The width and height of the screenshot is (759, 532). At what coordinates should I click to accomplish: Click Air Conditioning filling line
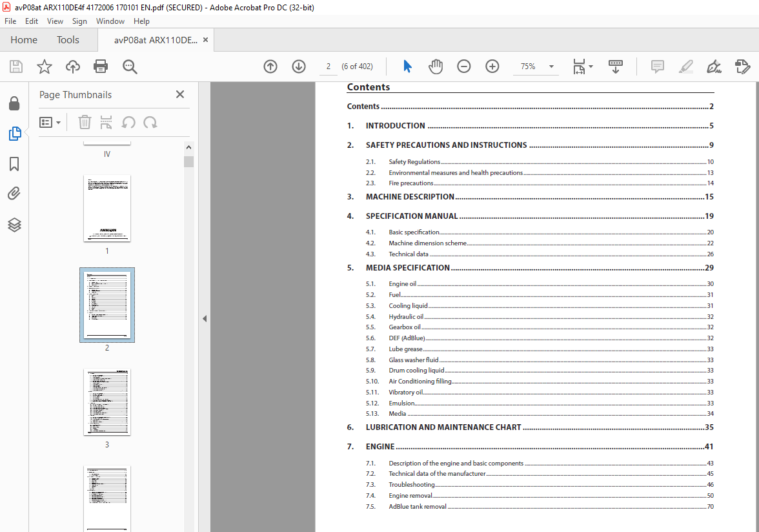point(540,381)
